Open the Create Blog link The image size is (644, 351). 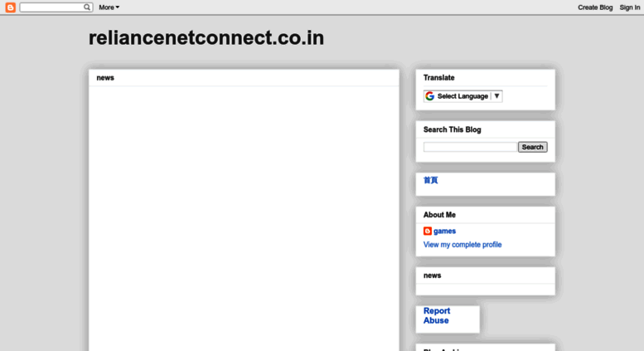(595, 7)
